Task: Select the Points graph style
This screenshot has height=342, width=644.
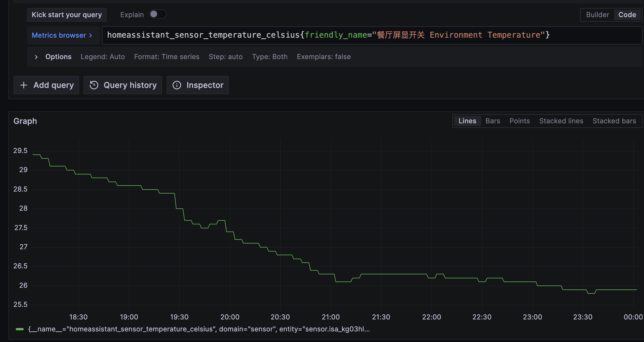Action: pyautogui.click(x=519, y=121)
